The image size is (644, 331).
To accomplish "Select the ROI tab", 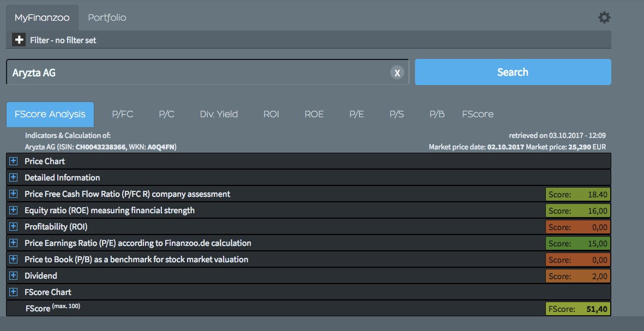I will coord(271,114).
